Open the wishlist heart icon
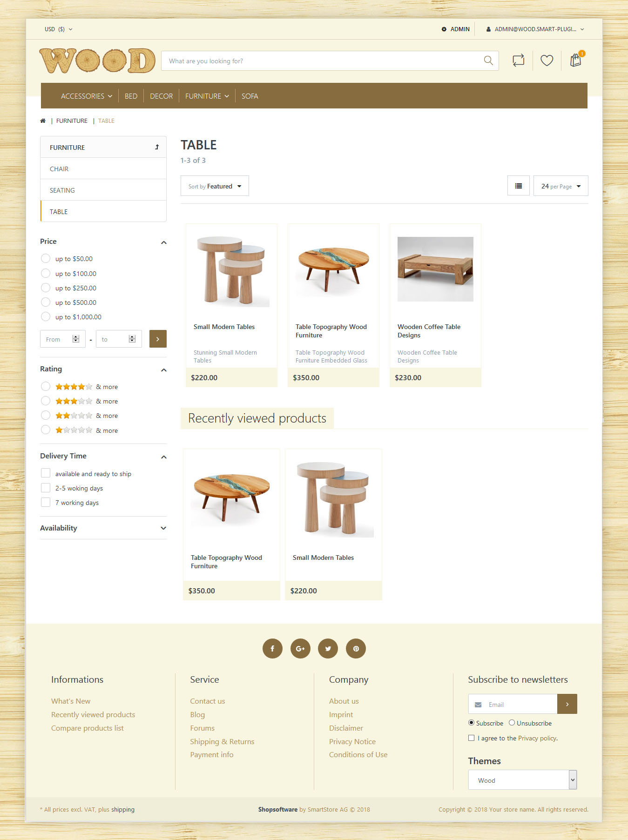The image size is (628, 840). point(547,60)
